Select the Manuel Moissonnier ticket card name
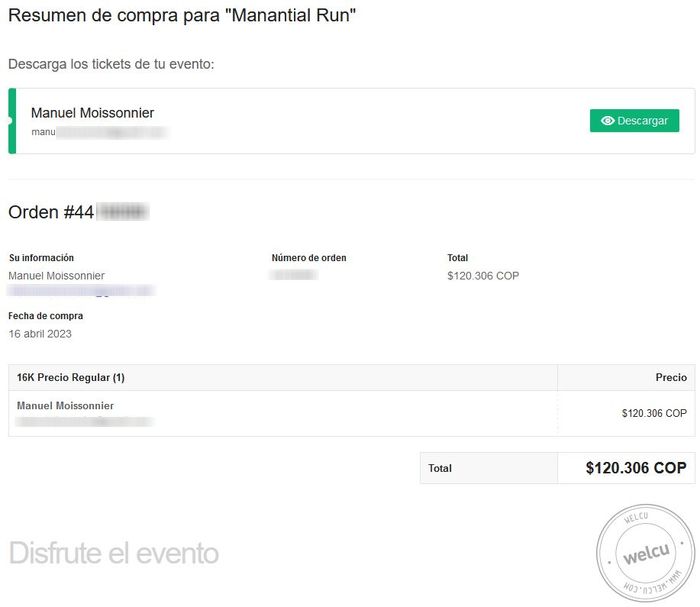The width and height of the screenshot is (700, 607). 92,113
